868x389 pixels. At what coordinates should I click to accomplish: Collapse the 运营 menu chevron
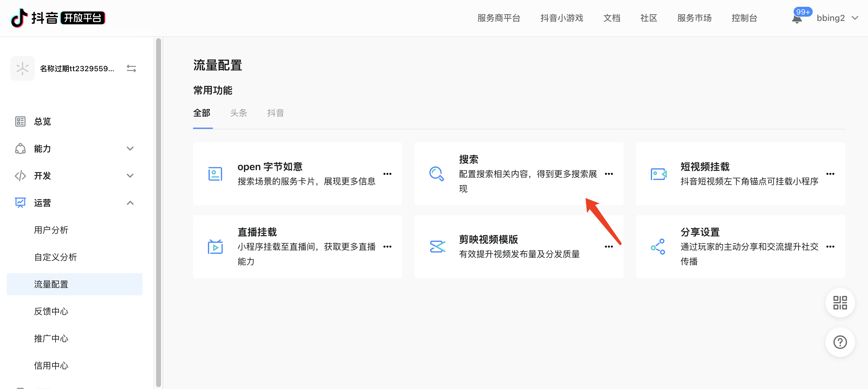130,203
